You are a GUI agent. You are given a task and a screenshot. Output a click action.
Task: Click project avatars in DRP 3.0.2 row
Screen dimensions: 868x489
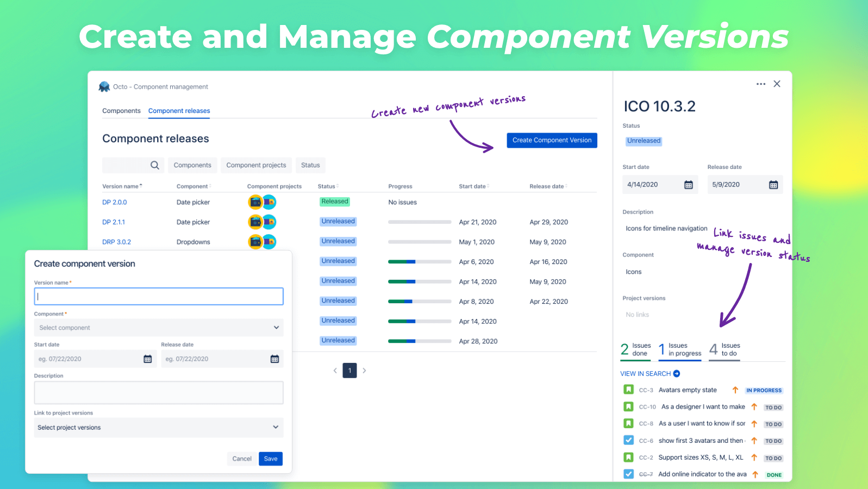tap(263, 242)
